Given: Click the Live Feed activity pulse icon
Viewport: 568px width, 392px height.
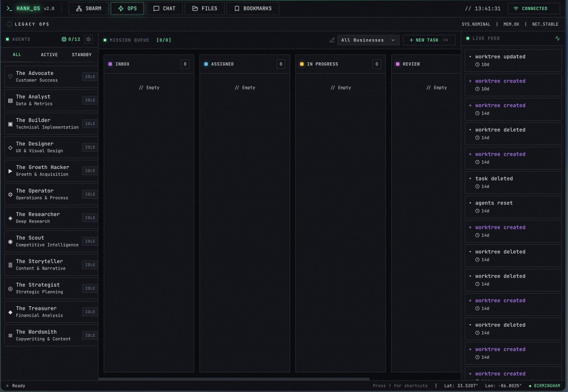Looking at the screenshot, I should pyautogui.click(x=557, y=38).
